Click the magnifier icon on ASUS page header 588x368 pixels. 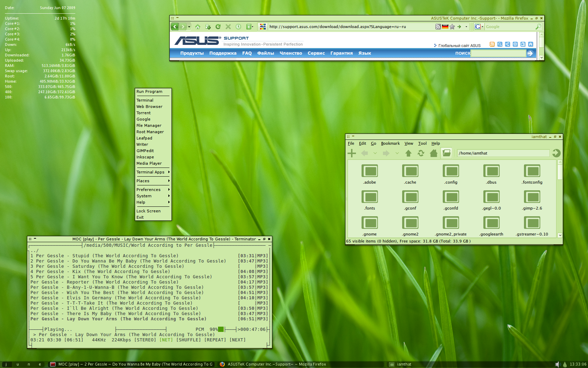point(500,44)
